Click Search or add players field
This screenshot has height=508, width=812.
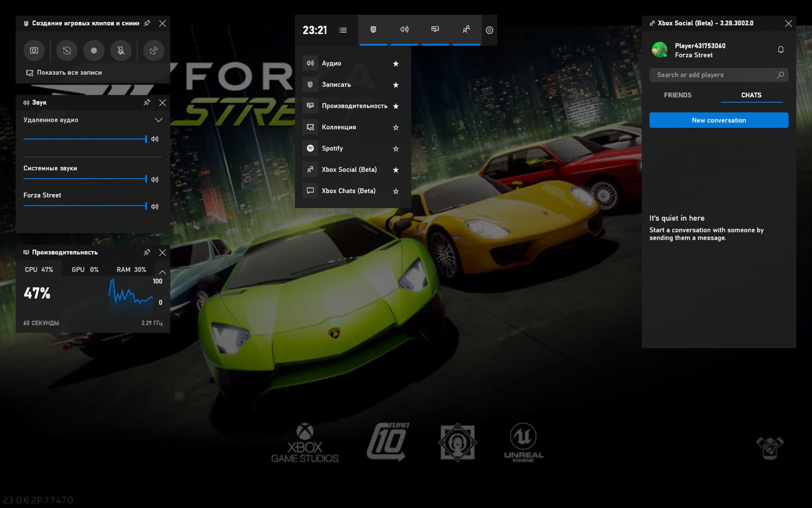719,75
